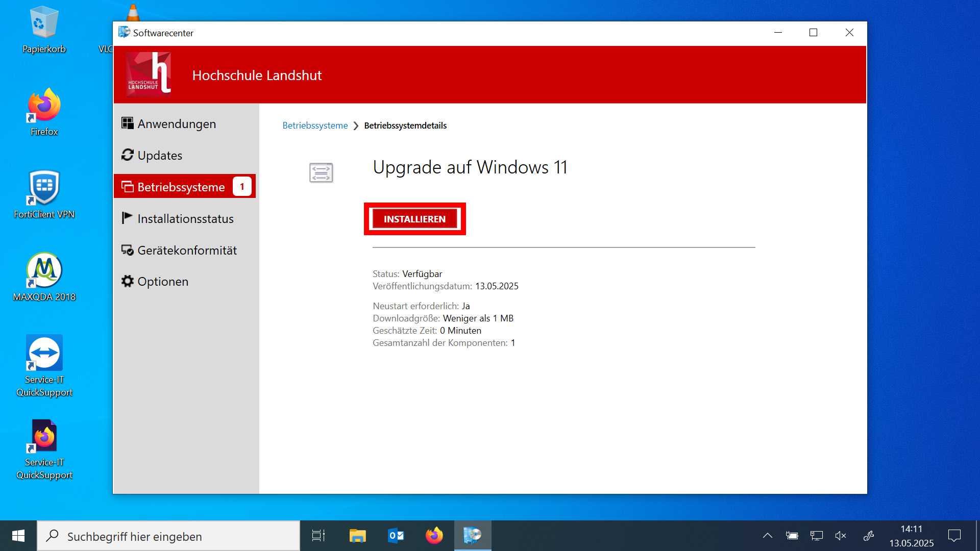Click the Windows Start button
980x551 pixels.
tap(18, 536)
